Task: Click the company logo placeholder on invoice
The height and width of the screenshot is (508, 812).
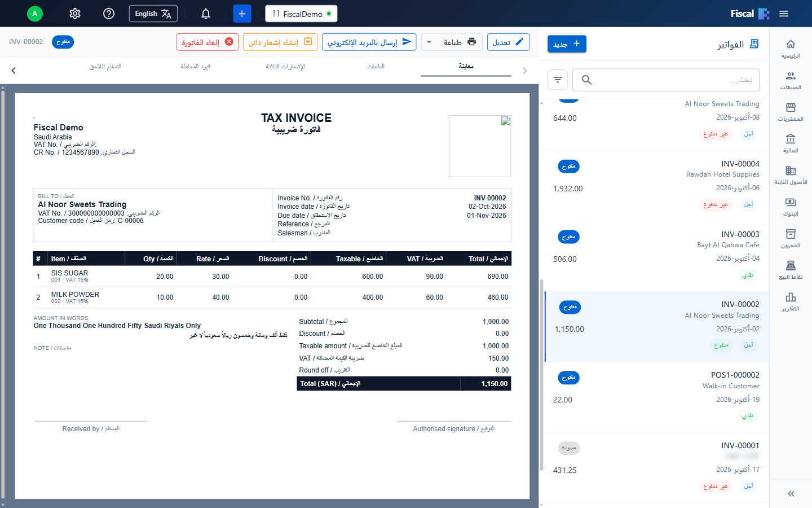Action: pos(480,146)
